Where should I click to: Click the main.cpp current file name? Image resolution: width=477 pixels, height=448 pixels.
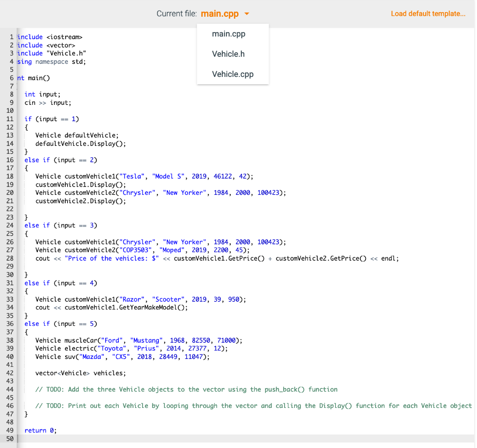point(220,14)
